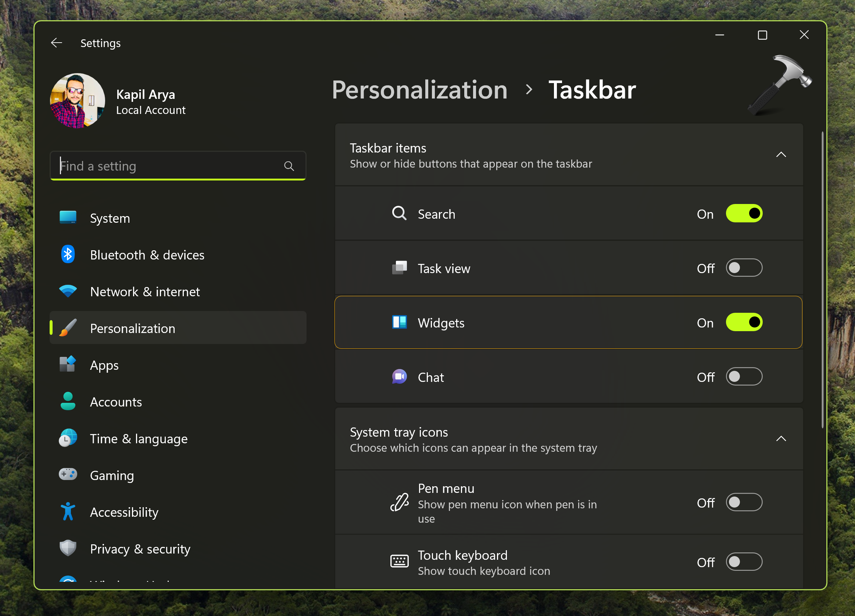Click the Accessibility figure icon
The image size is (855, 616).
point(68,512)
